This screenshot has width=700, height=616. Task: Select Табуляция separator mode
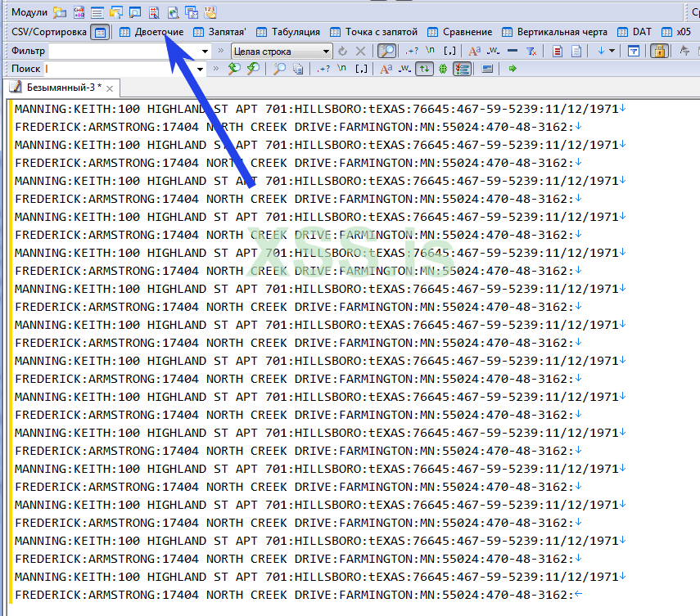point(288,32)
